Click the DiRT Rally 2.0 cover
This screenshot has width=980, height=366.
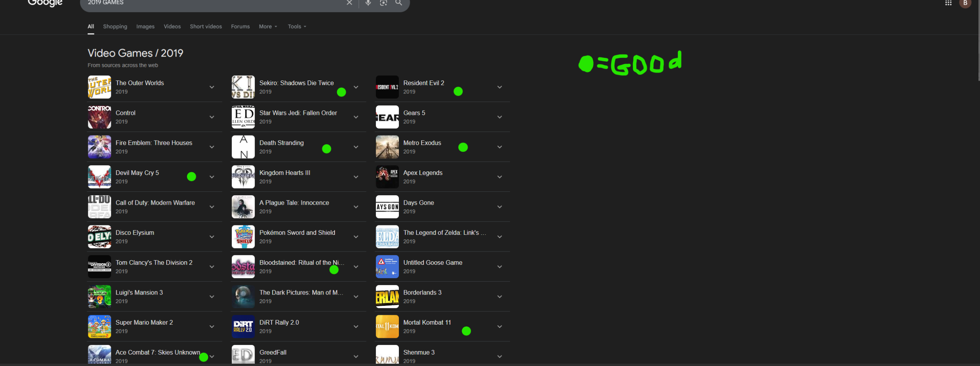(x=243, y=327)
